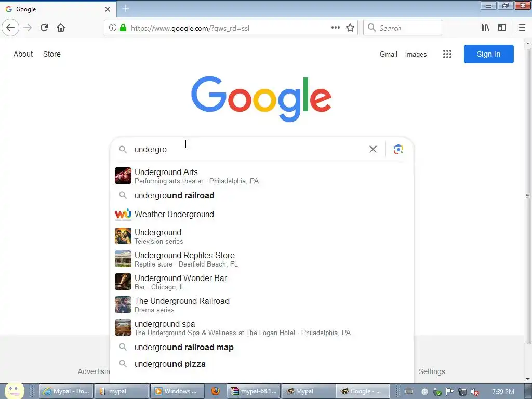
Task: Search by image with camera icon
Action: coord(398,149)
